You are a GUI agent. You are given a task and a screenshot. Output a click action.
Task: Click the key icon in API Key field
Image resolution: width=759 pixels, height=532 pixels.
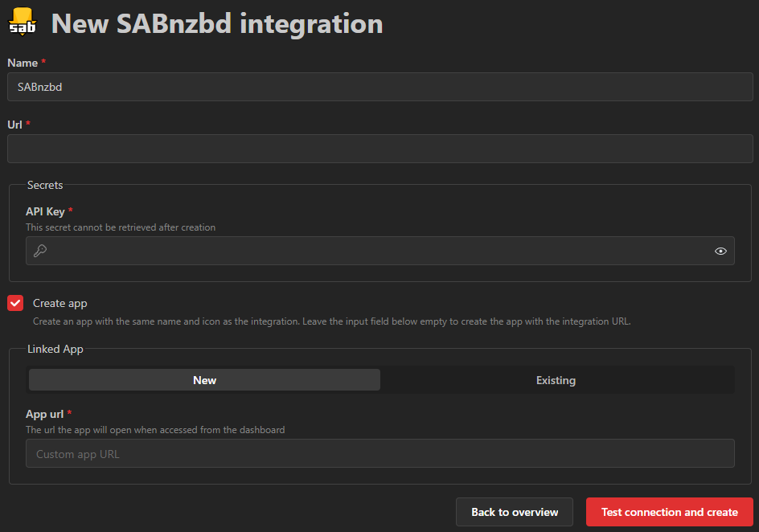coord(39,251)
